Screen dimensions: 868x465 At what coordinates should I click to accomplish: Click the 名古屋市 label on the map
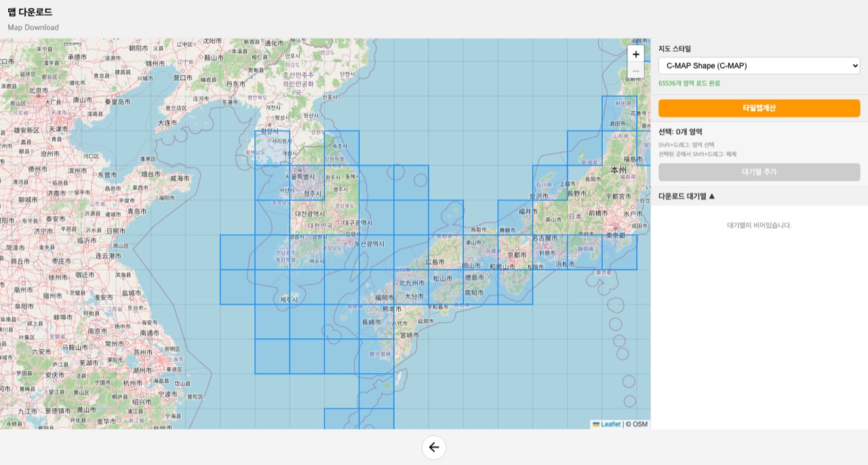point(545,238)
